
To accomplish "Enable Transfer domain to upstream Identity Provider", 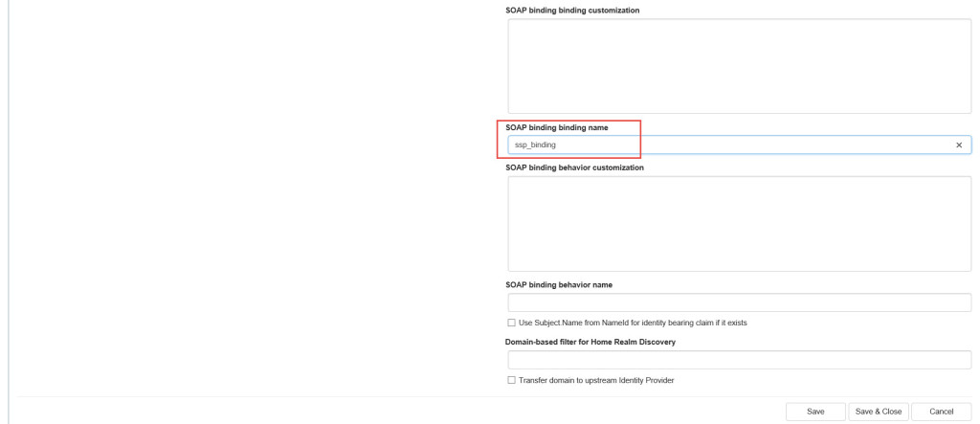I will point(512,380).
